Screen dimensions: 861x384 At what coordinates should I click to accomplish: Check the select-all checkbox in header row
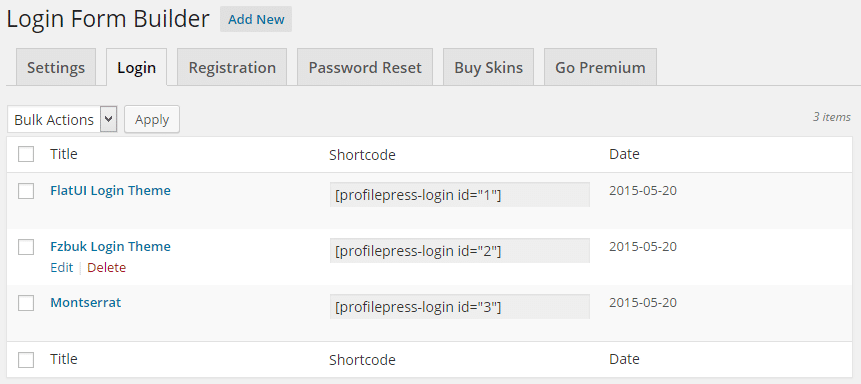pos(26,154)
